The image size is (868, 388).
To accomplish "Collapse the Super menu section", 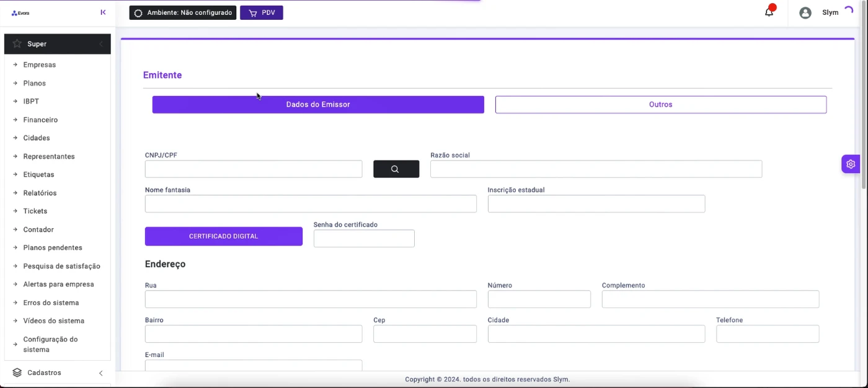I will click(x=100, y=44).
